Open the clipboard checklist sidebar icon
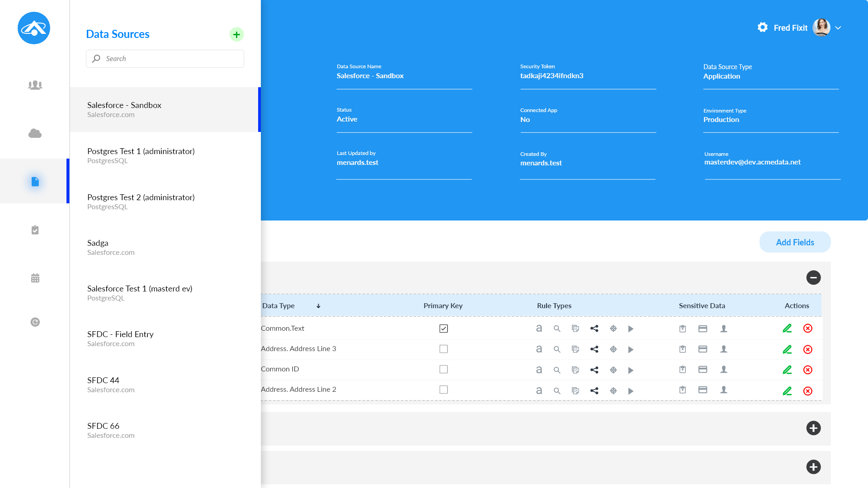868x488 pixels. (35, 230)
